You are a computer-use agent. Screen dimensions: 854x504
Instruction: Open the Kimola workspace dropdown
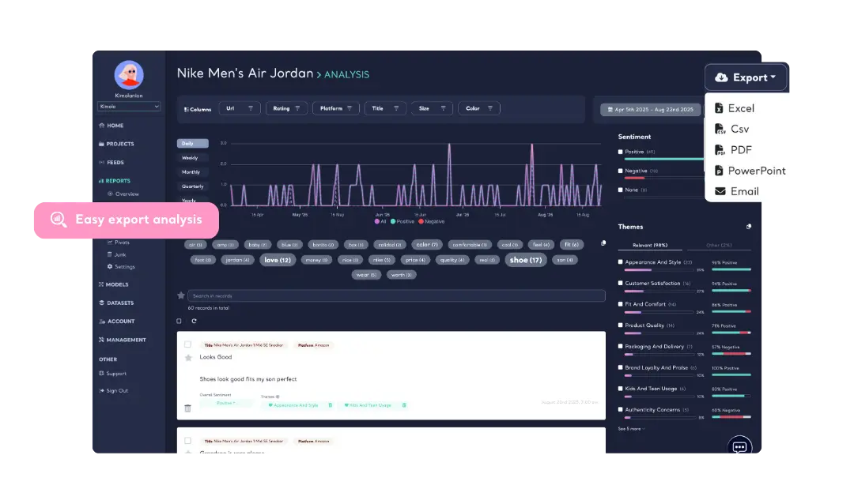[129, 107]
